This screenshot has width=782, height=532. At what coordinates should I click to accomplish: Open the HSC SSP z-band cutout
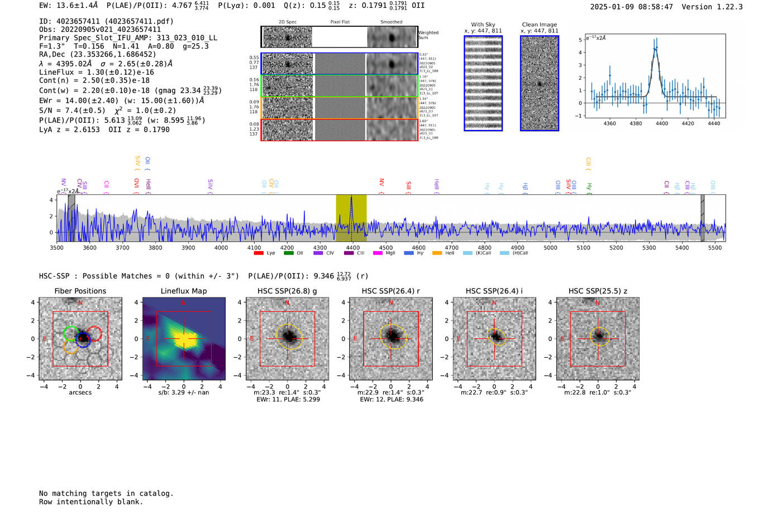pos(598,339)
